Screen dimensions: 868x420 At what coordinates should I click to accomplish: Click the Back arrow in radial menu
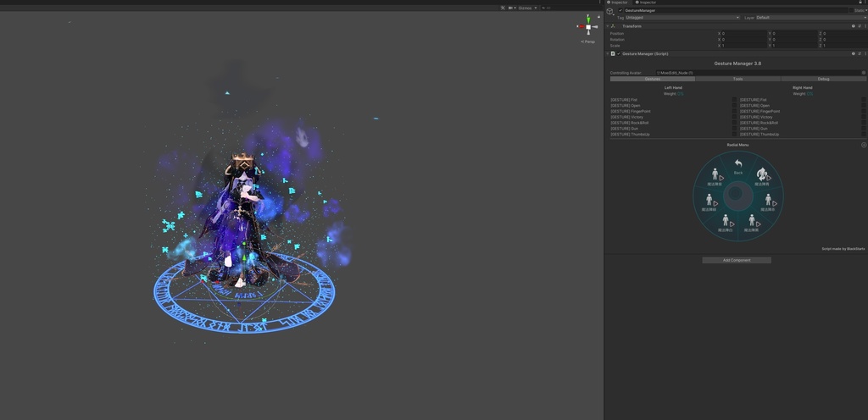pyautogui.click(x=738, y=163)
